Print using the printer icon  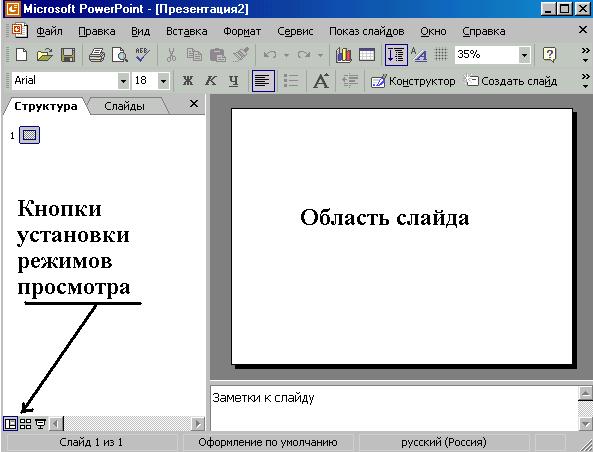click(x=97, y=55)
